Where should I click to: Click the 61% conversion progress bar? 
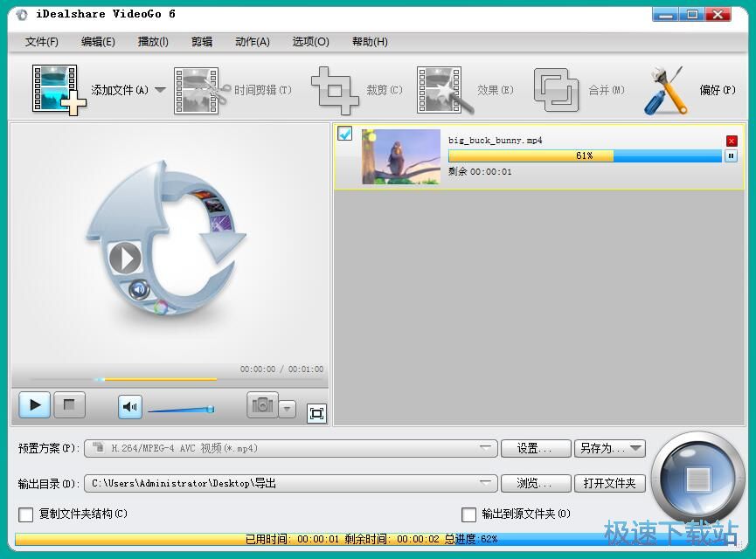(585, 155)
